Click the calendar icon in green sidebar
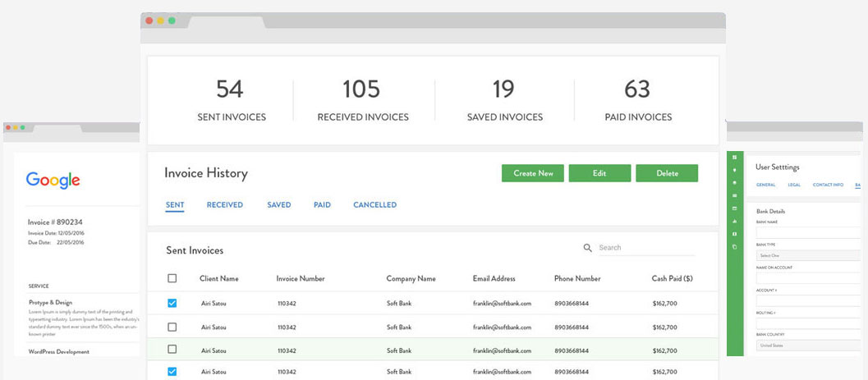 tap(735, 208)
